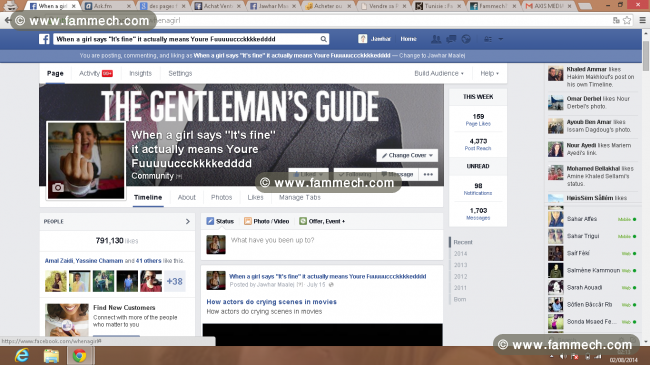The image size is (650, 365).
Task: Bookmark page with star icon
Action: [x=627, y=20]
